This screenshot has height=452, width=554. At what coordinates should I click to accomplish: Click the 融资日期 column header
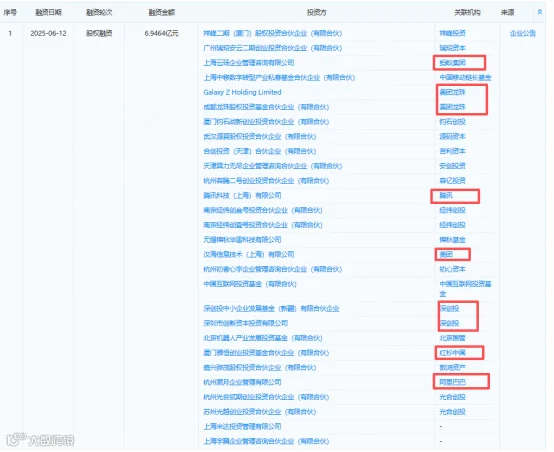coord(48,12)
